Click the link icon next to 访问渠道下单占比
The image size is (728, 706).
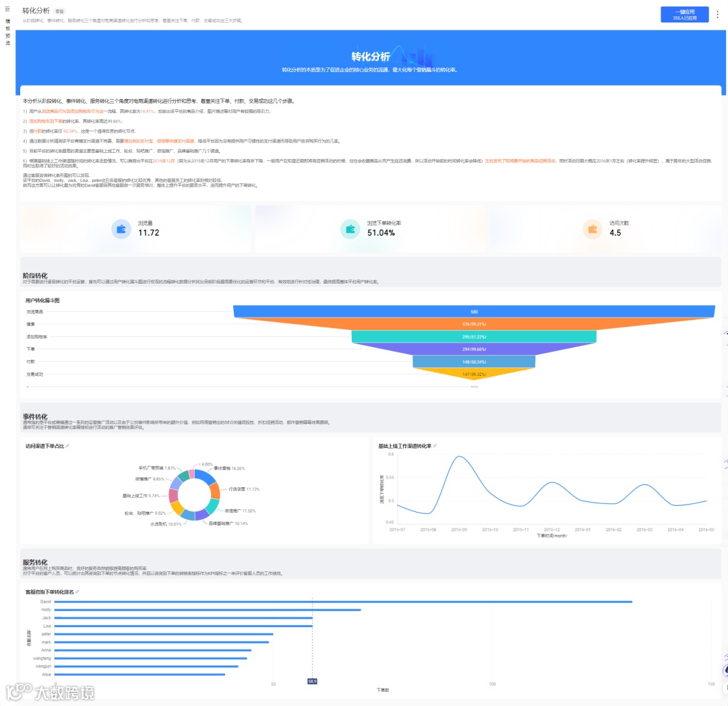[67, 446]
